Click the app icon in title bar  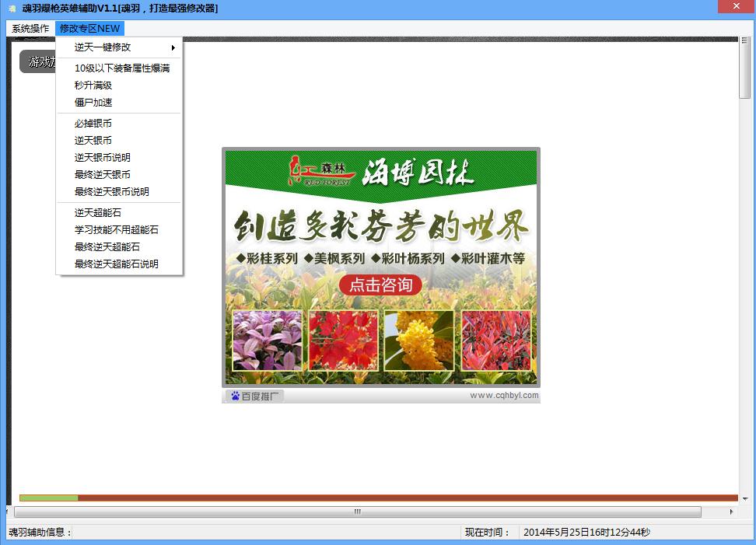pos(12,9)
